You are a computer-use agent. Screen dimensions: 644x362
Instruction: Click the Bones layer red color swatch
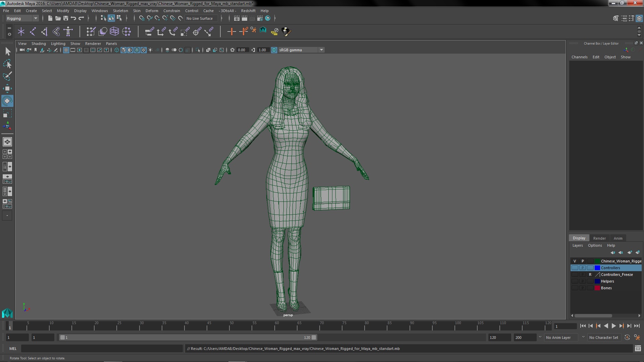597,288
